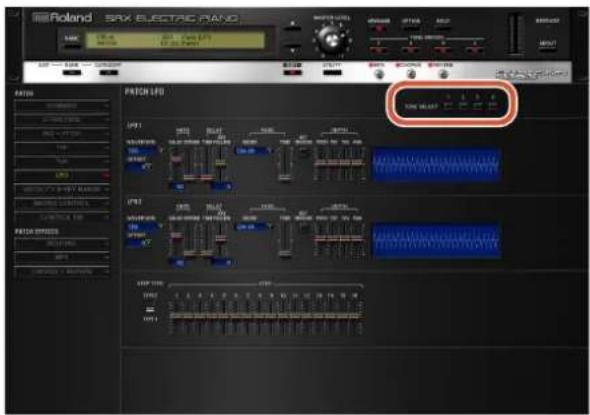Adjust the MASTER LEVEL knob
Screen dimensions: 590x415
331,40
